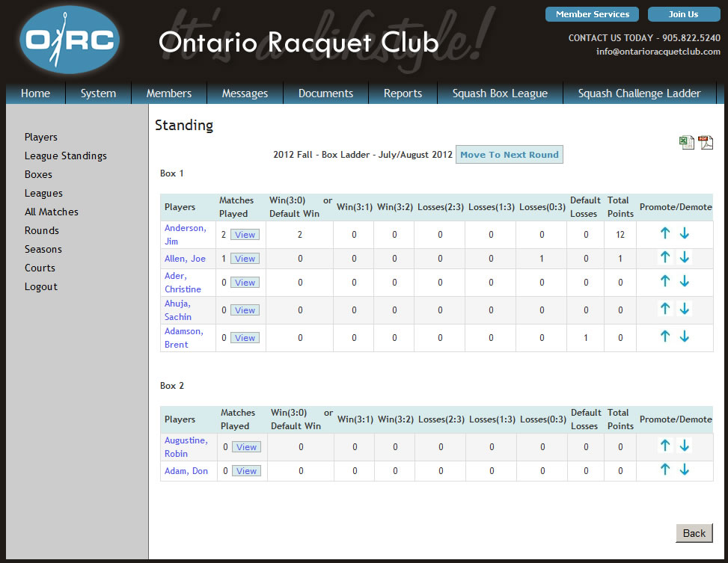This screenshot has height=563, width=728.
Task: Open player link Augustine, Robin
Action: coord(186,447)
